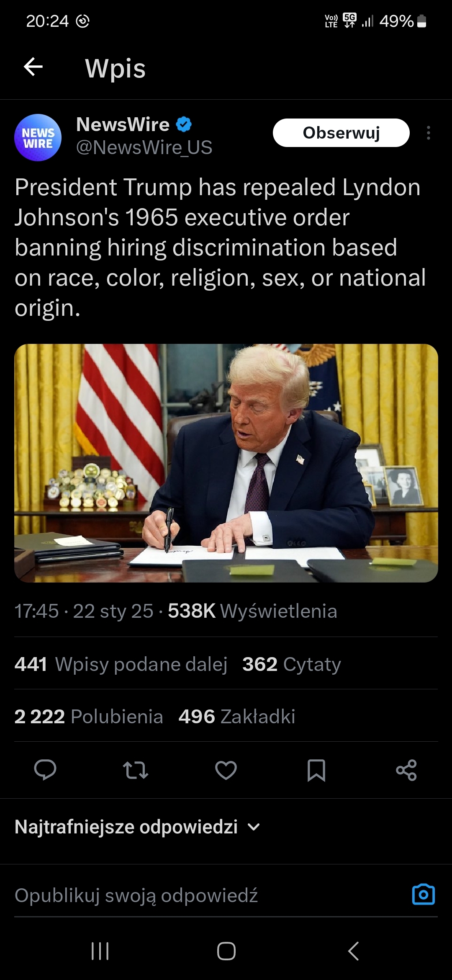
Task: Tap the reply speech bubble icon
Action: (45, 770)
